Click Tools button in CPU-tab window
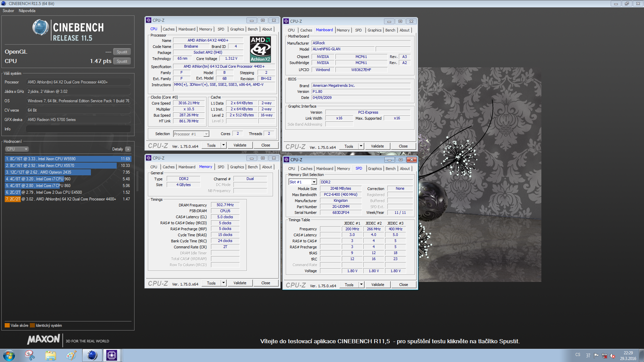The image size is (644, 362). [x=211, y=145]
